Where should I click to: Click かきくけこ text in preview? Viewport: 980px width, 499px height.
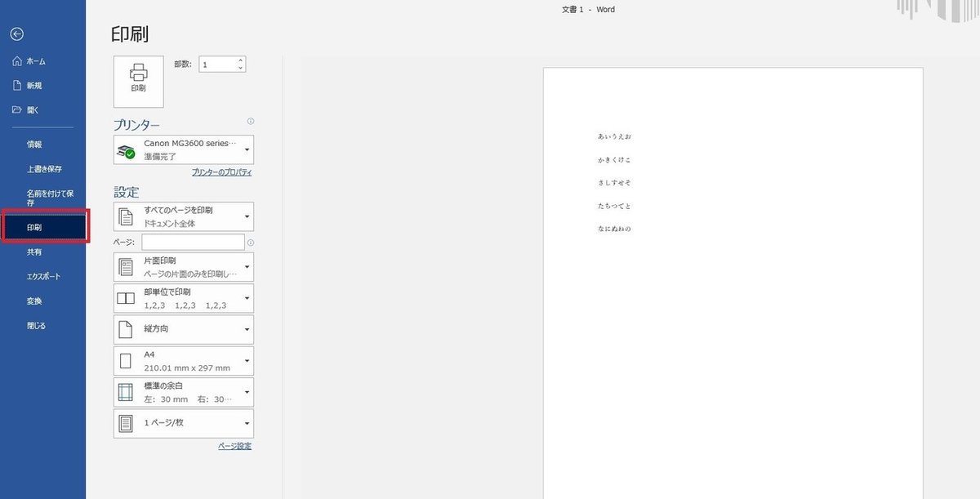[614, 159]
